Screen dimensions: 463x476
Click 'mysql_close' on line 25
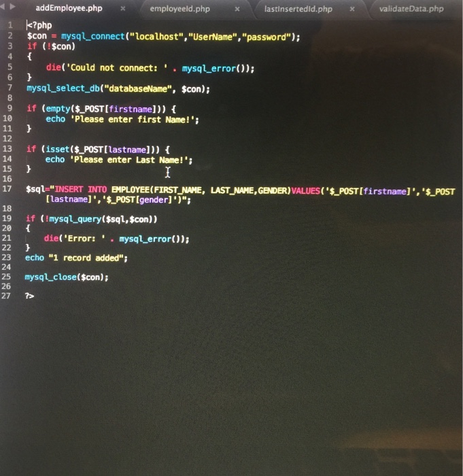tap(50, 277)
